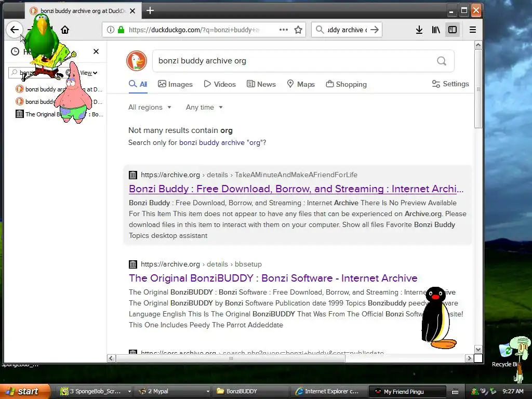Switch to the Videos tab
The height and width of the screenshot is (399, 532).
pyautogui.click(x=220, y=84)
